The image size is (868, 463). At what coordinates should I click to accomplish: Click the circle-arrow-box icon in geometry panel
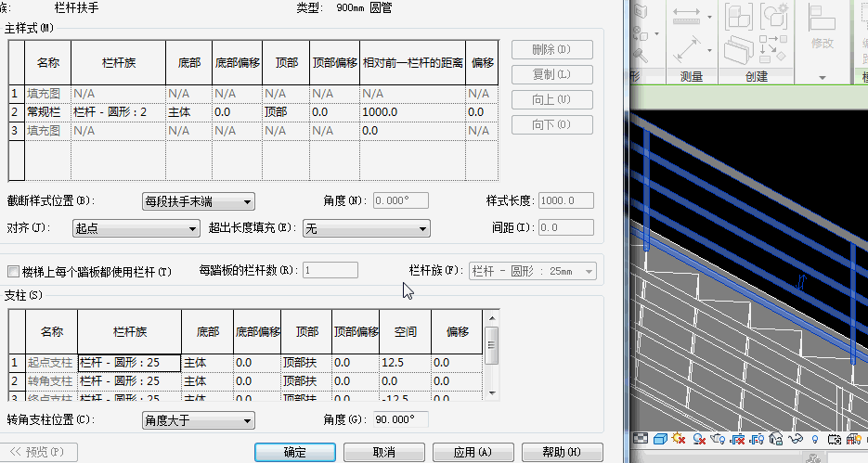(639, 33)
